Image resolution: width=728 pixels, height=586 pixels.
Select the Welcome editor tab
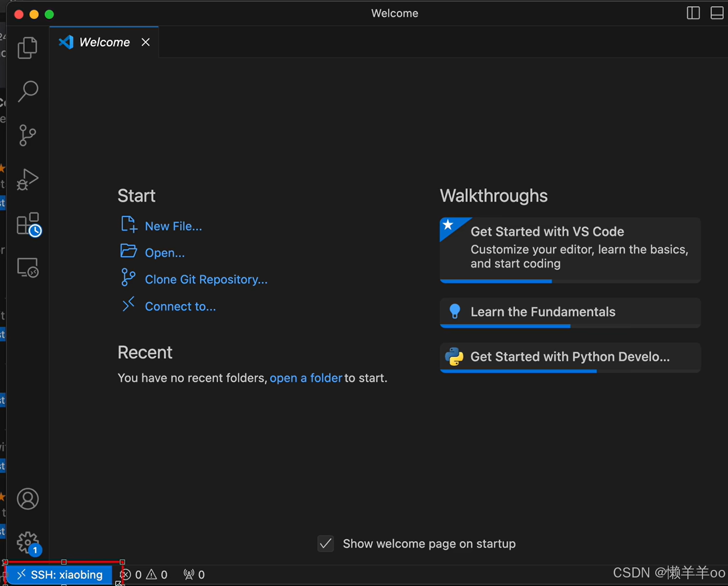tap(104, 42)
